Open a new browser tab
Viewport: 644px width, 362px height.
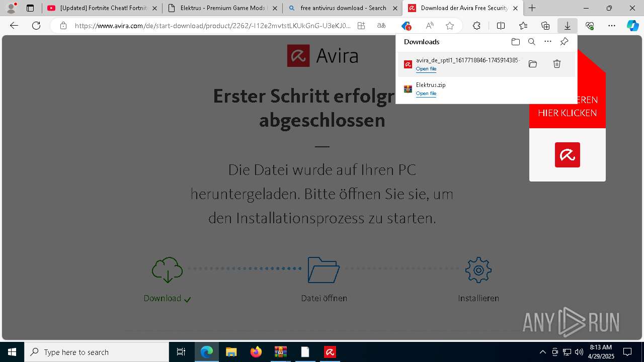[x=532, y=8]
